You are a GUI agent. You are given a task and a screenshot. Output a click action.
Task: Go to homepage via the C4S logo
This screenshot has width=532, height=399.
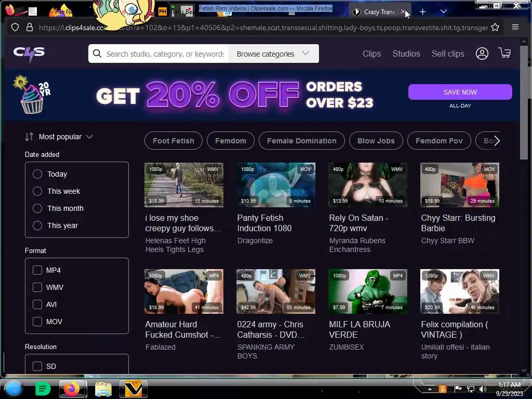pyautogui.click(x=29, y=54)
